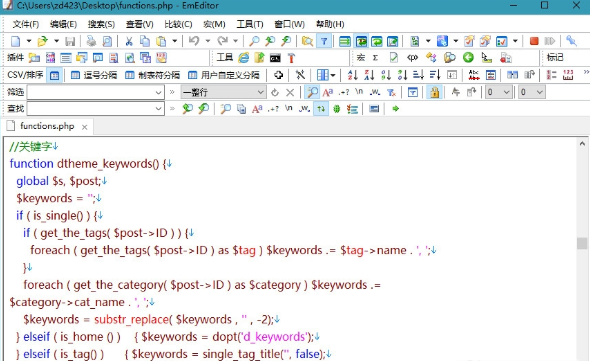The height and width of the screenshot is (361, 590).
Task: Undo the last edit with the Undo arrow
Action: [194, 40]
